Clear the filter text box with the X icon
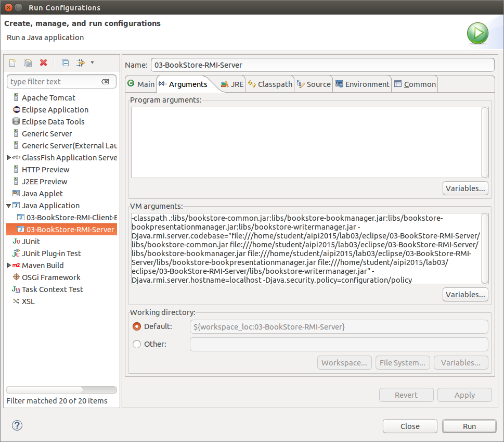The image size is (504, 442). coord(105,82)
